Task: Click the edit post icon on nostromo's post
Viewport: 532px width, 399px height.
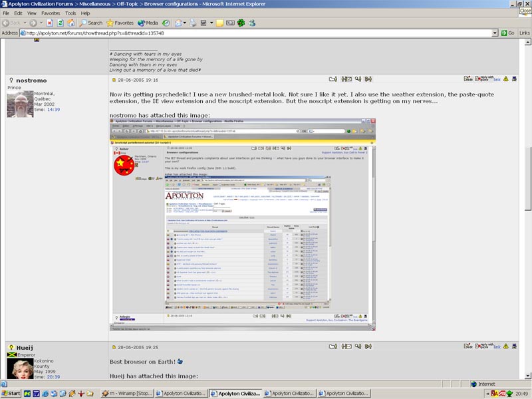Action: click(468, 79)
